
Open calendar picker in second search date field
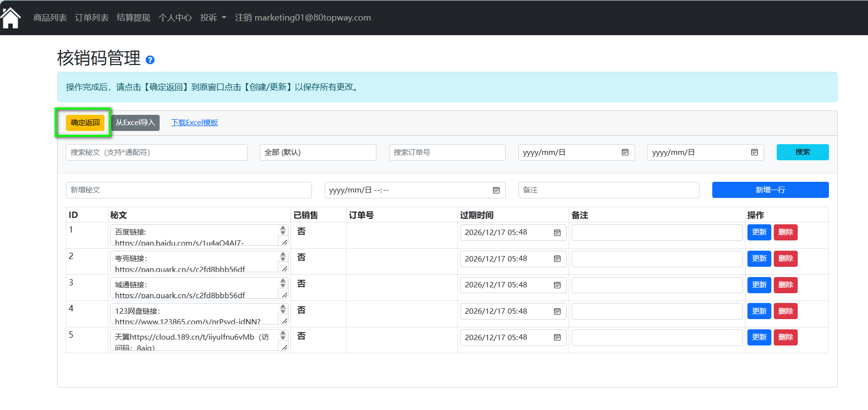click(x=754, y=152)
